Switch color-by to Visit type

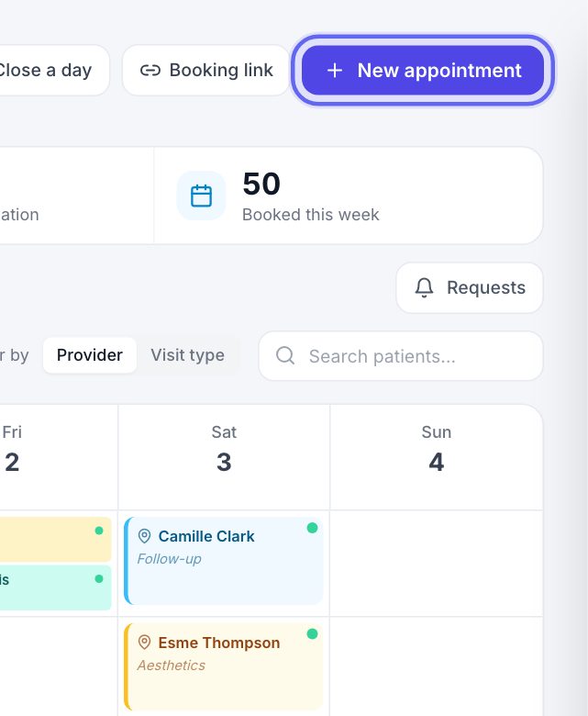[x=187, y=355]
